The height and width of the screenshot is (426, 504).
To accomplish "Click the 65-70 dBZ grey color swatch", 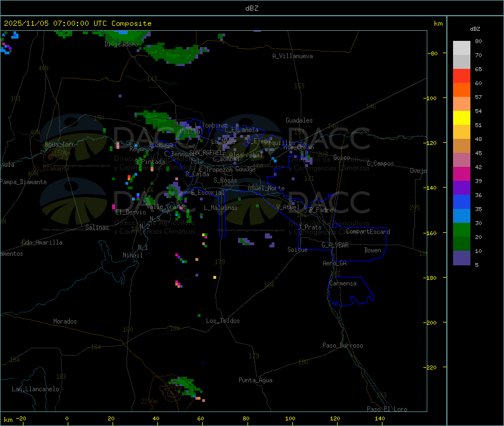I will pos(461,62).
